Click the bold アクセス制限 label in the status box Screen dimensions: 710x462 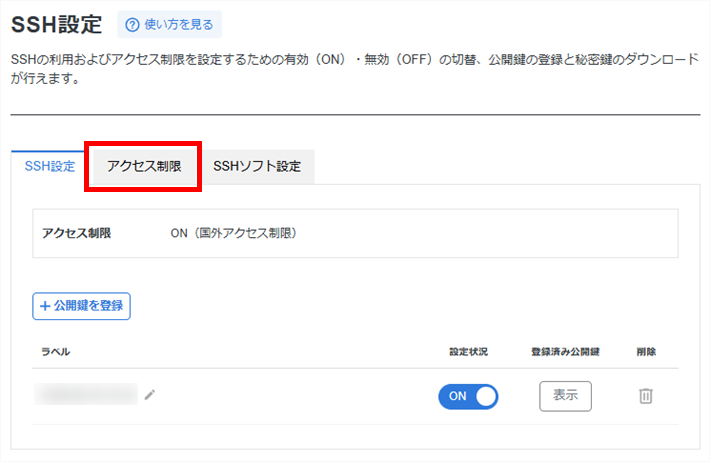[77, 233]
